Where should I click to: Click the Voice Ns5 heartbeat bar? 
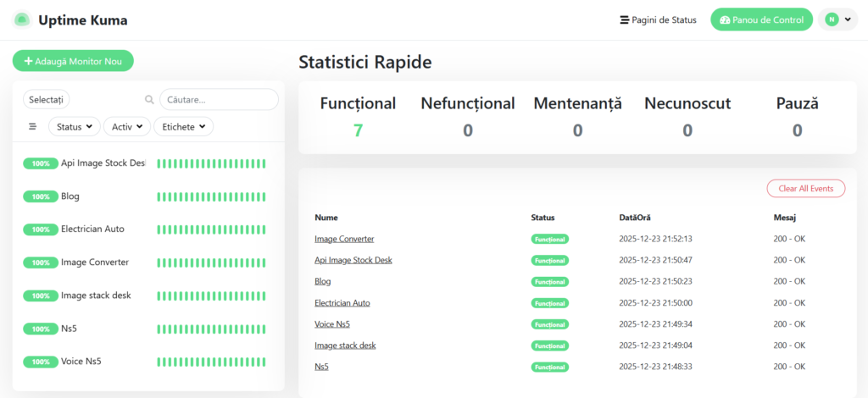211,362
